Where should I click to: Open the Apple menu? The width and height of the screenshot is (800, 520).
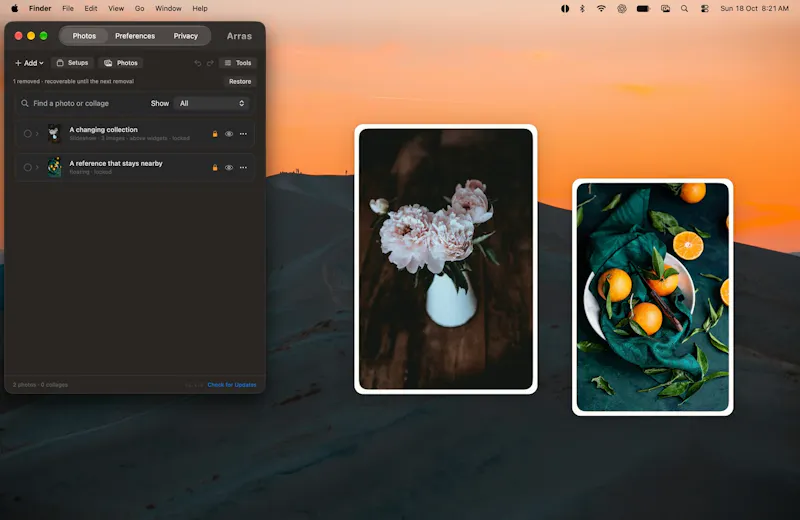[15, 8]
